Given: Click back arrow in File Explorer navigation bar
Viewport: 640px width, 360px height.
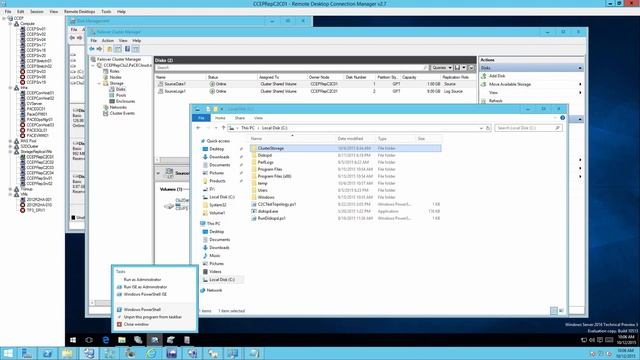Looking at the screenshot, I should (198, 128).
